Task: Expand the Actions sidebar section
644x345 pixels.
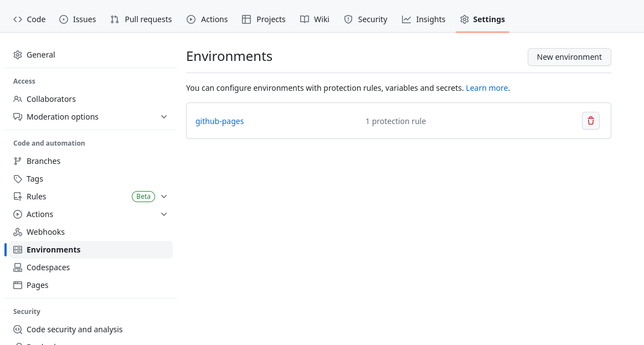Action: click(x=164, y=214)
